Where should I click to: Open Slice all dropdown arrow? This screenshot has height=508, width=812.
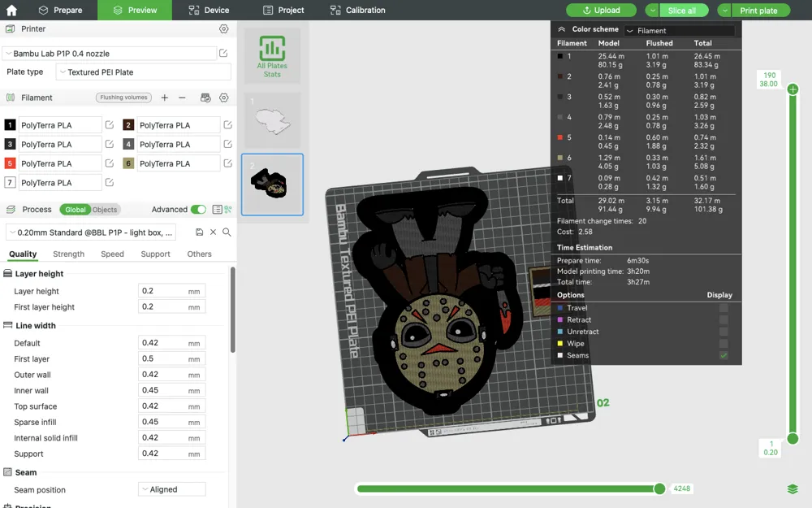[653, 11]
